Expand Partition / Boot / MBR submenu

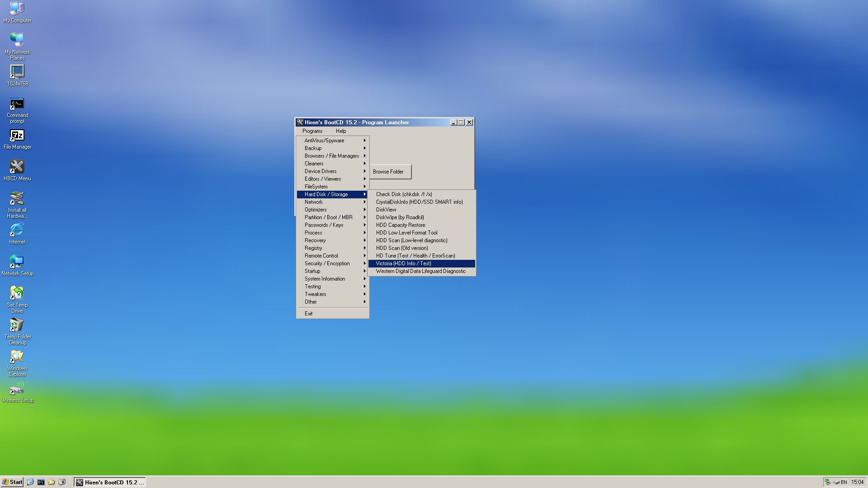click(x=333, y=217)
